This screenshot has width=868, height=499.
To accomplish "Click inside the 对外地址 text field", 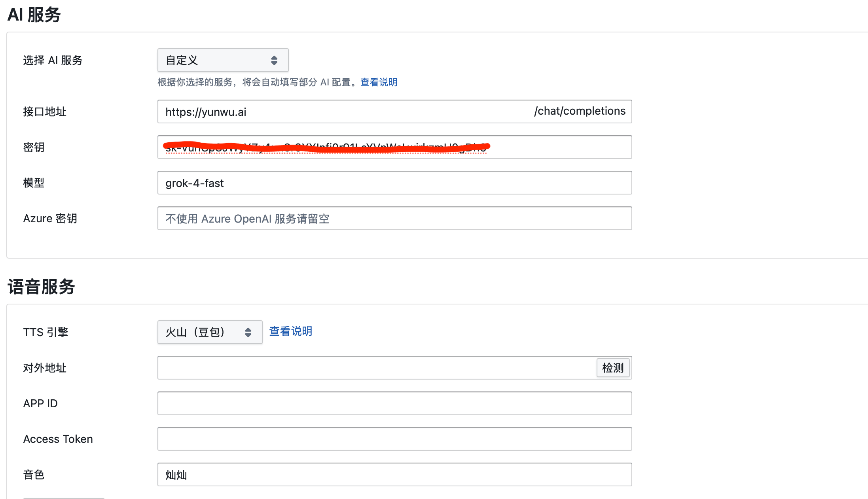I will pos(376,368).
